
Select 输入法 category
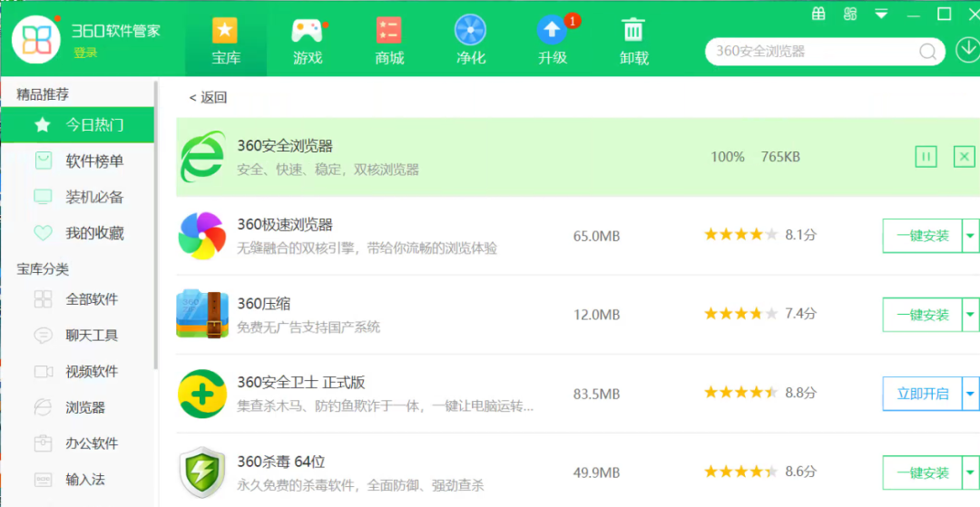coord(77,480)
